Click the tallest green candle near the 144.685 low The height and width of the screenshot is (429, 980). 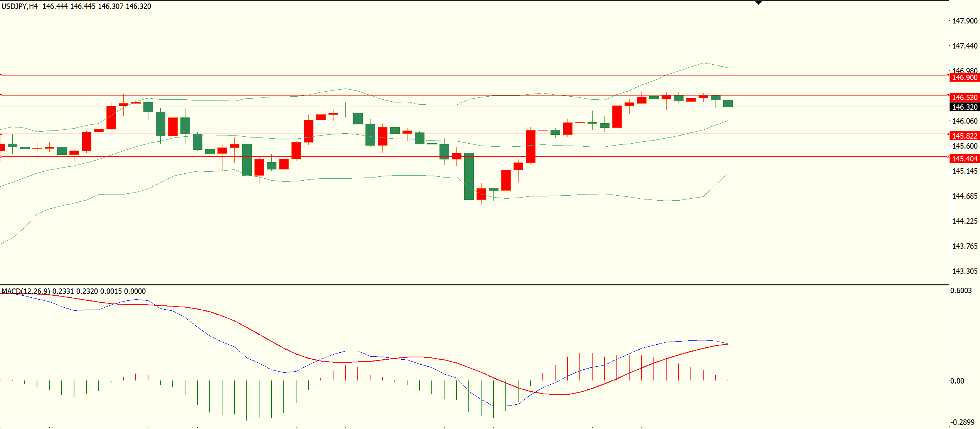point(469,176)
